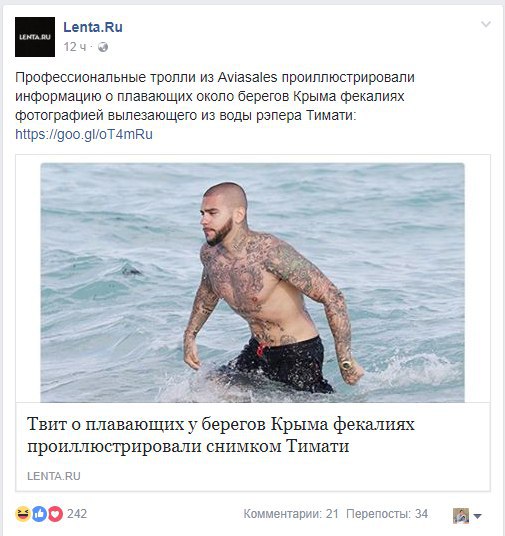Expand the post options chevron

pyautogui.click(x=486, y=24)
